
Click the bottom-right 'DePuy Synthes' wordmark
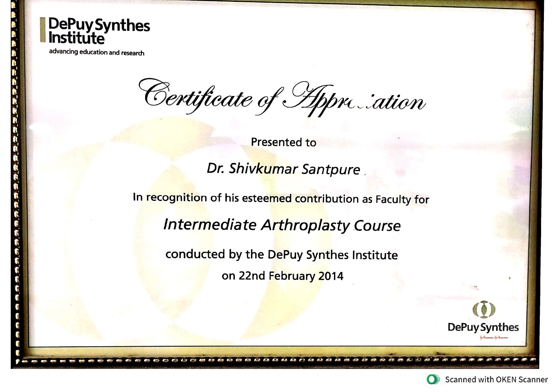pos(483,327)
